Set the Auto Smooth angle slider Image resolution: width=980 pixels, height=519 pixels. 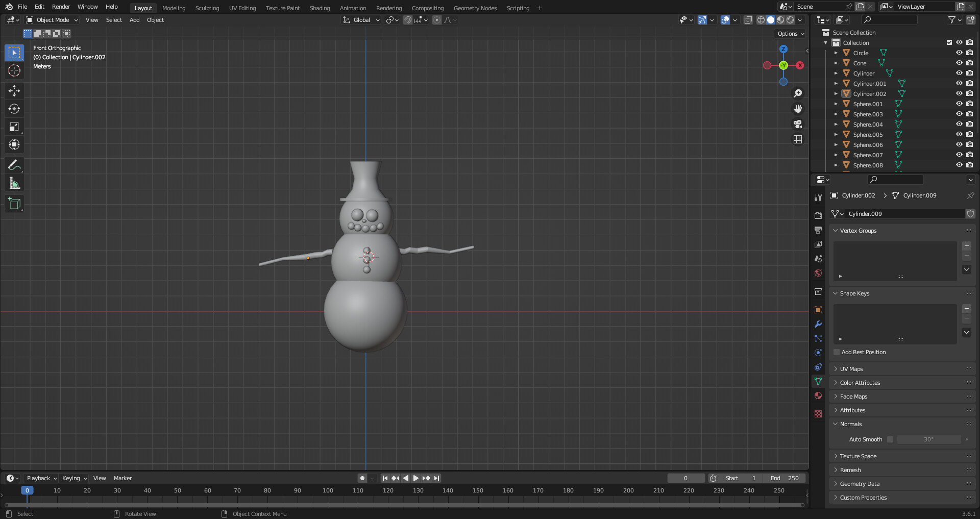[928, 439]
